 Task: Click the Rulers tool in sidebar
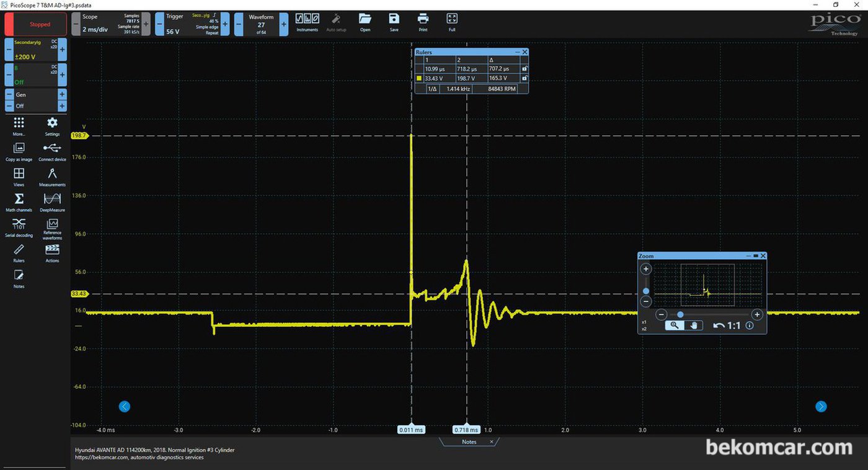pos(19,253)
